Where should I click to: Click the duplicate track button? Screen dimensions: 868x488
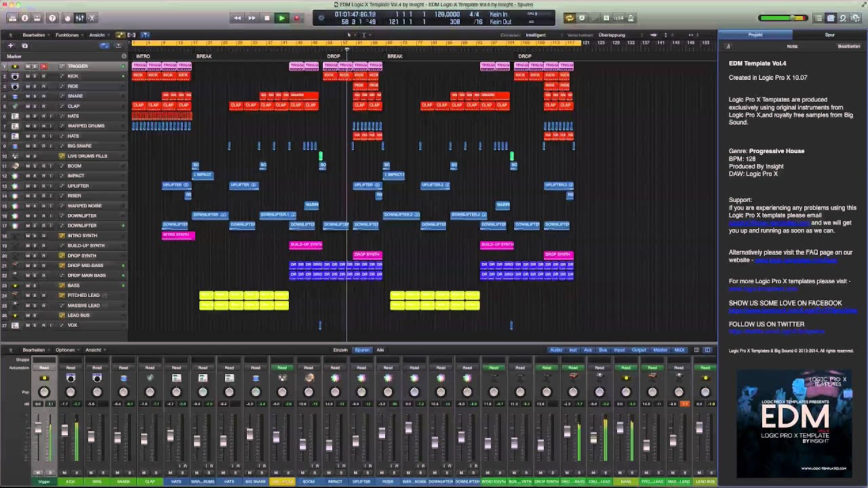(24, 45)
